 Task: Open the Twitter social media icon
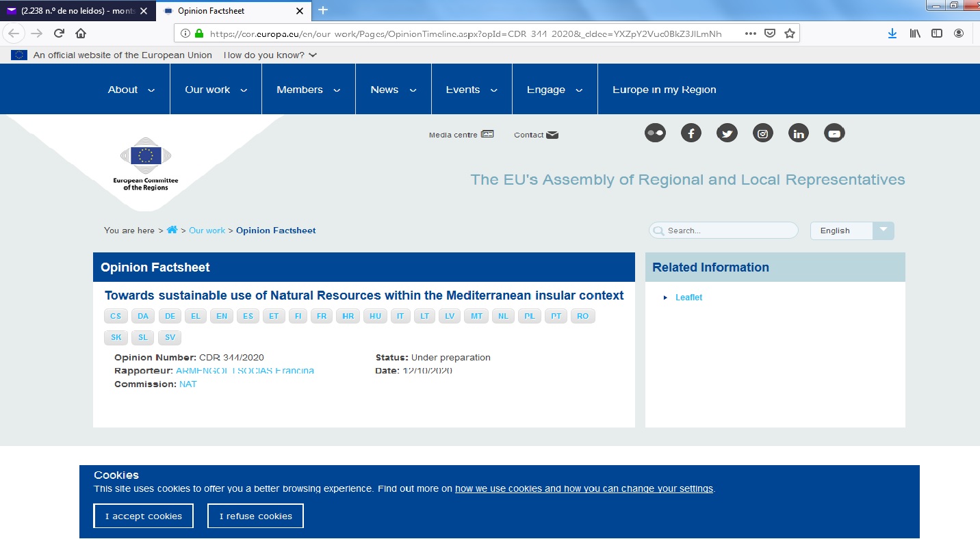pyautogui.click(x=727, y=133)
